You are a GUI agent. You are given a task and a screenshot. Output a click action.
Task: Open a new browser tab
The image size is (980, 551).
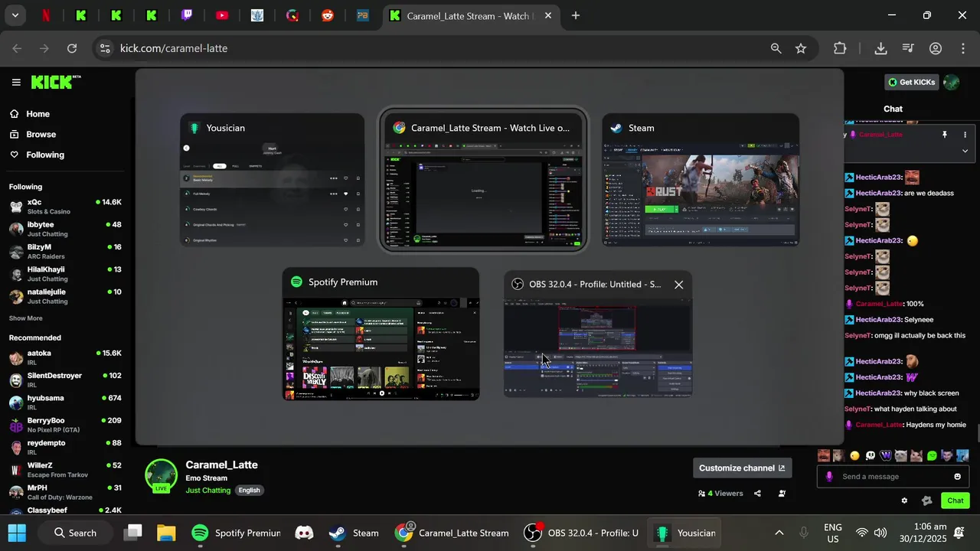point(576,15)
